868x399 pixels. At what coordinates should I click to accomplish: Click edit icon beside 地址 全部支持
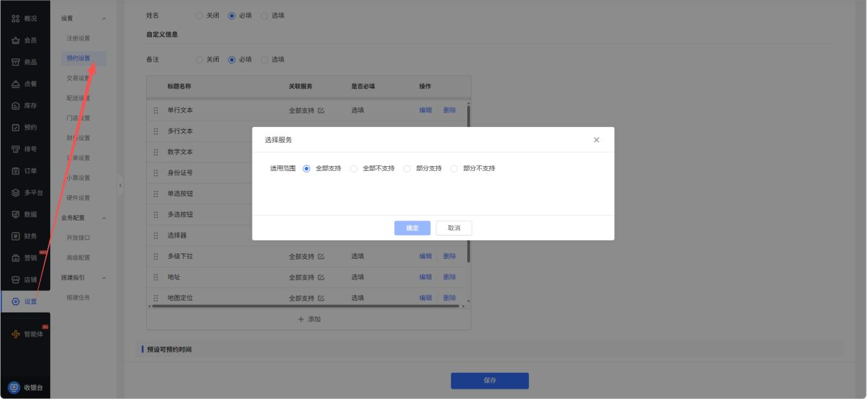point(321,277)
